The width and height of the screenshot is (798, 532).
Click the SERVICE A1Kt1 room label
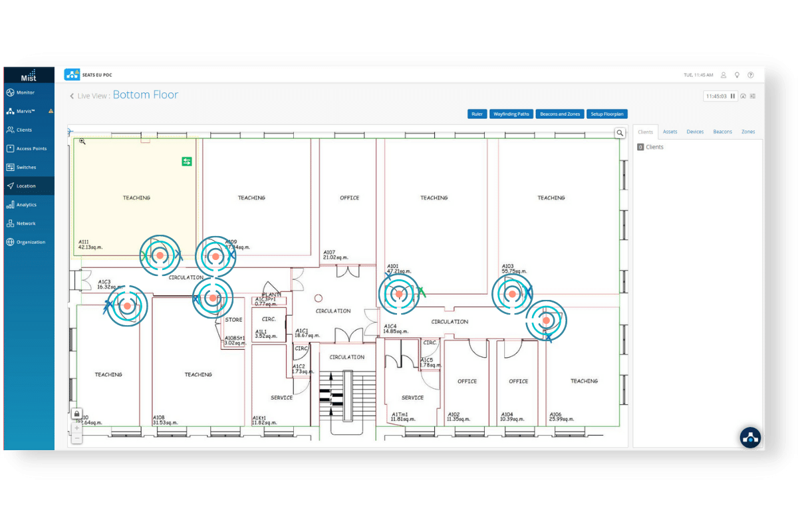281,398
